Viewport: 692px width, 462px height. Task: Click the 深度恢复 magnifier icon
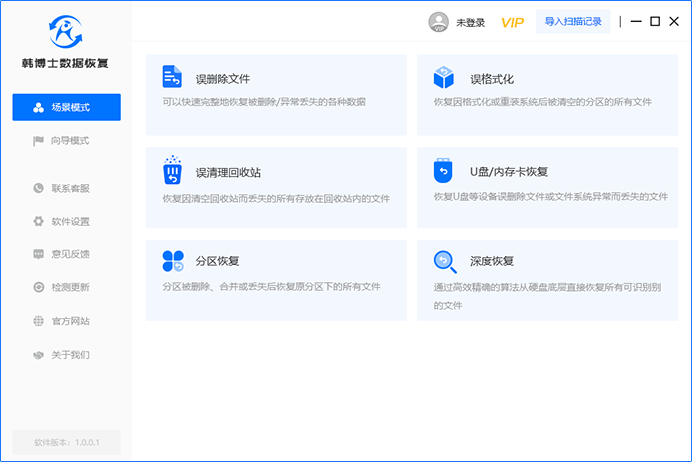click(x=445, y=262)
